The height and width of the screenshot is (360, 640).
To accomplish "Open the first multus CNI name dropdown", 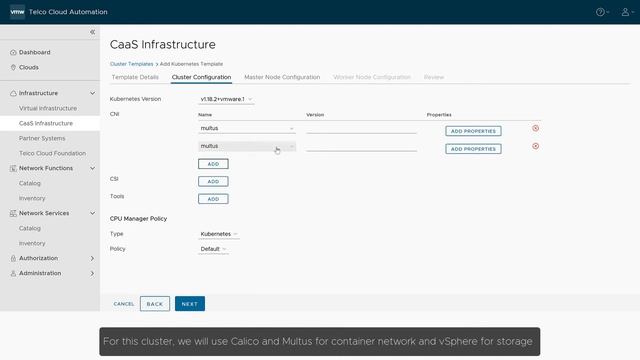I will pos(247,128).
